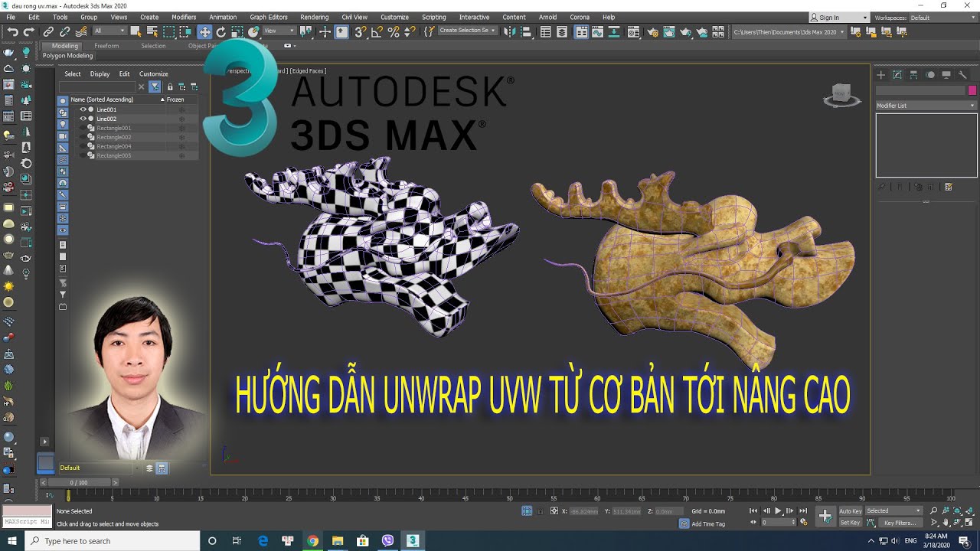
Task: Toggle the Spinner Snap button
Action: click(x=410, y=31)
